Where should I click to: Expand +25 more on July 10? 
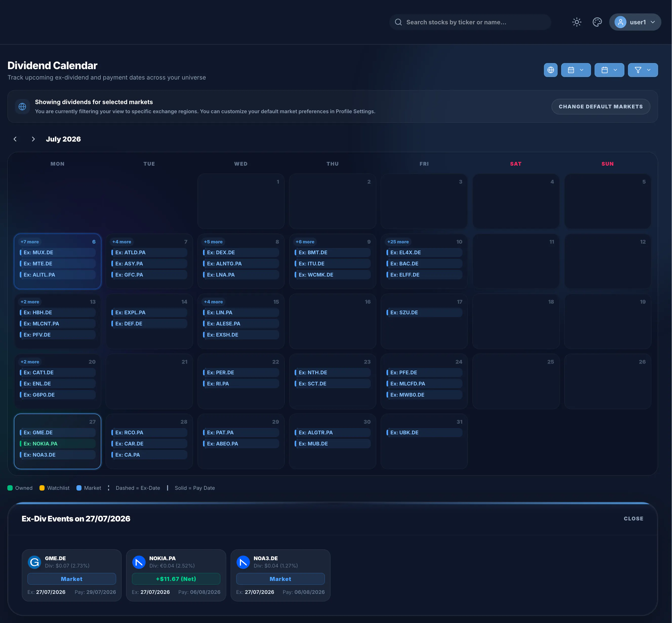point(398,242)
